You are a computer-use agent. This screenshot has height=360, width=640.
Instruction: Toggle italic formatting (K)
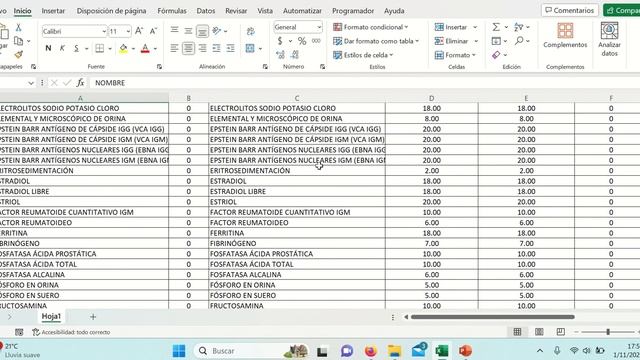62,49
